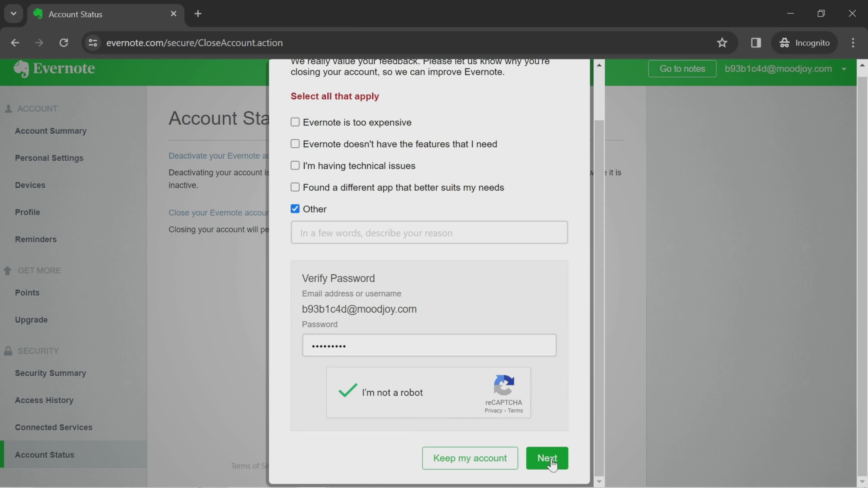
Task: Click the describe your reason field
Action: [x=429, y=232]
